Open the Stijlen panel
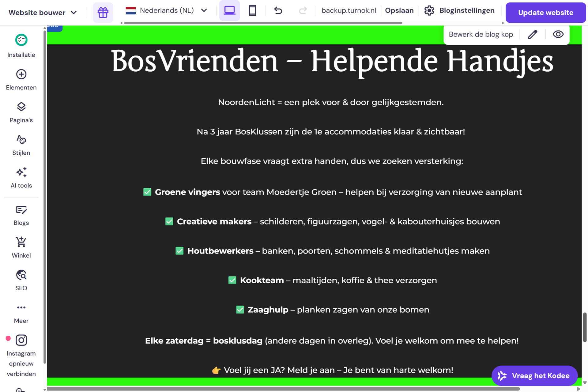 [21, 140]
